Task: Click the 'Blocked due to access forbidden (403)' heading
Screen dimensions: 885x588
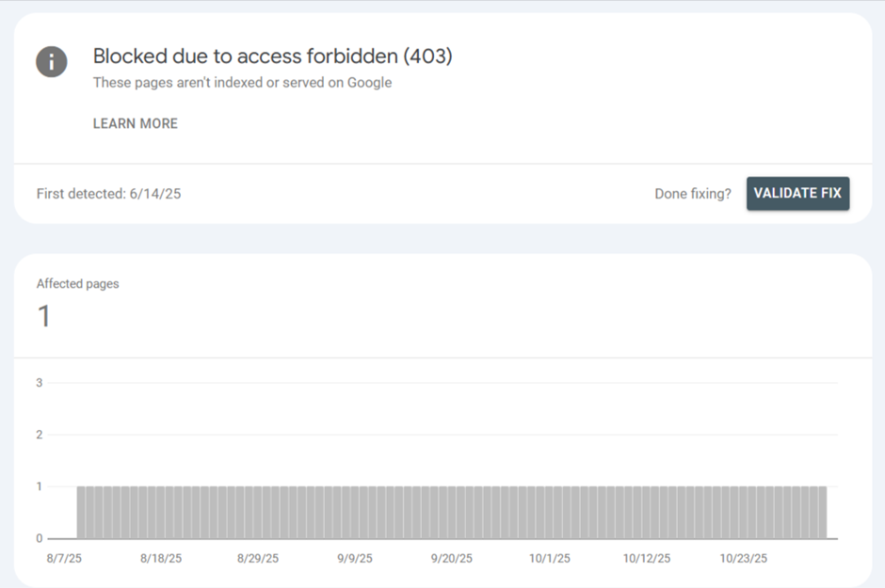Action: tap(272, 56)
